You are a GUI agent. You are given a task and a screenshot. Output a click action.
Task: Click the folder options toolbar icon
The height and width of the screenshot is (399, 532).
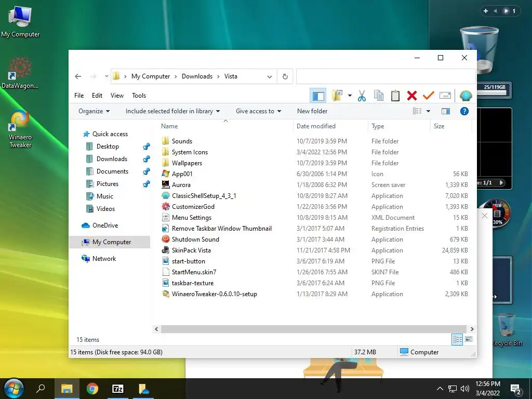[337, 96]
